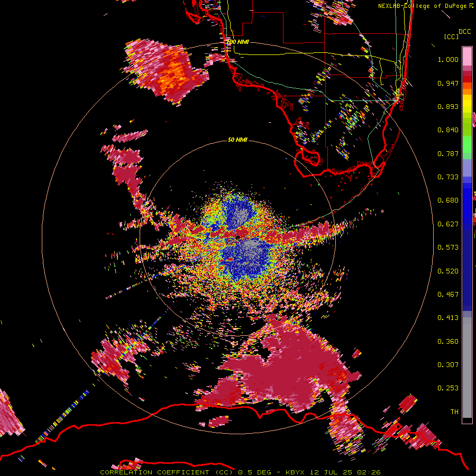Select the 0.253 scale value
Viewport: 476px width, 476px height.
[x=448, y=388]
